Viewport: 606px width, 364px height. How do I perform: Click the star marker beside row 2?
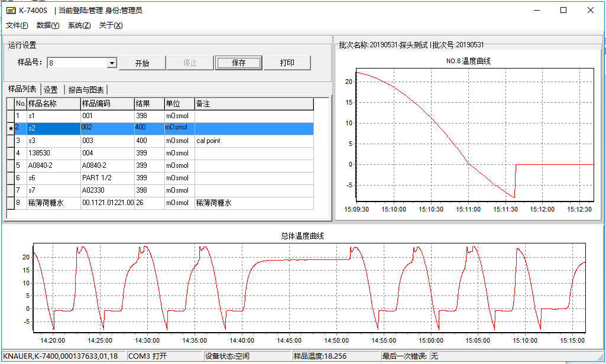click(x=10, y=128)
